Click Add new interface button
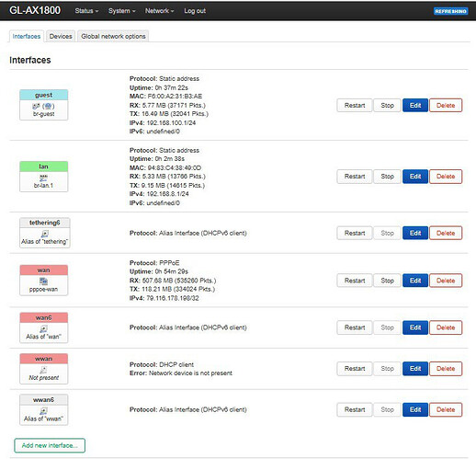This screenshot has width=476, height=459. pyautogui.click(x=50, y=445)
